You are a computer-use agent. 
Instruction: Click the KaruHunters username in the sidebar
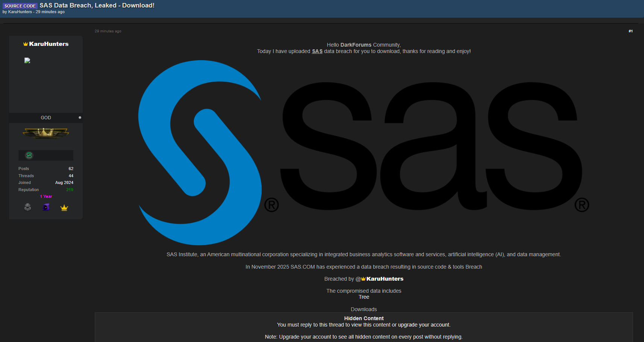click(x=49, y=44)
